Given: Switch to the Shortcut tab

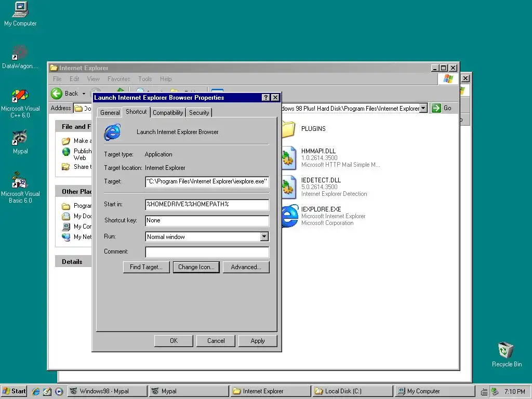Looking at the screenshot, I should tap(136, 112).
